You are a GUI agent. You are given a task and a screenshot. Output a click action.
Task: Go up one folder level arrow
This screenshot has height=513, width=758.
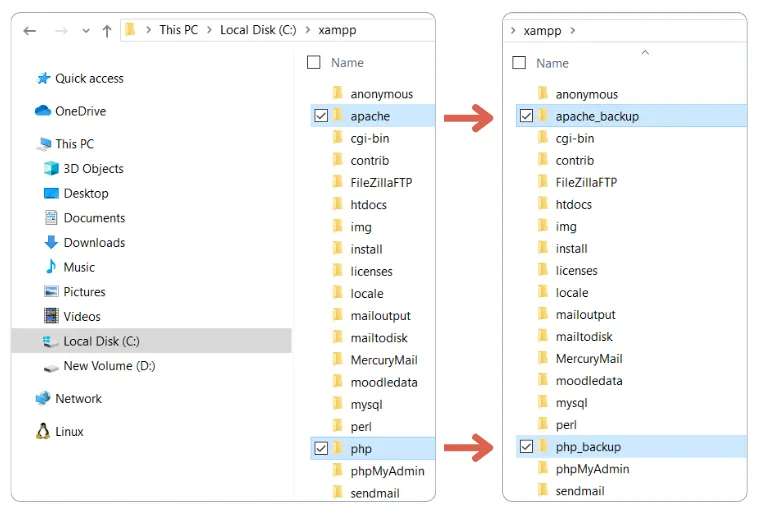coord(107,31)
